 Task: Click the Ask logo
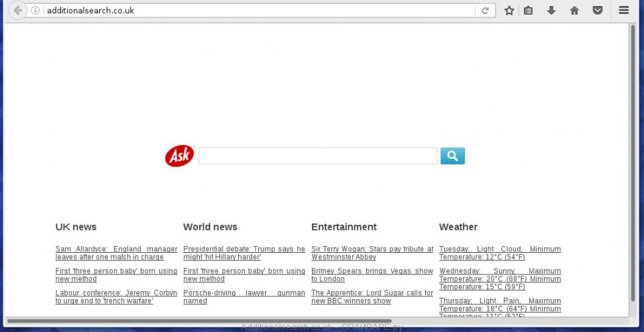pyautogui.click(x=179, y=156)
